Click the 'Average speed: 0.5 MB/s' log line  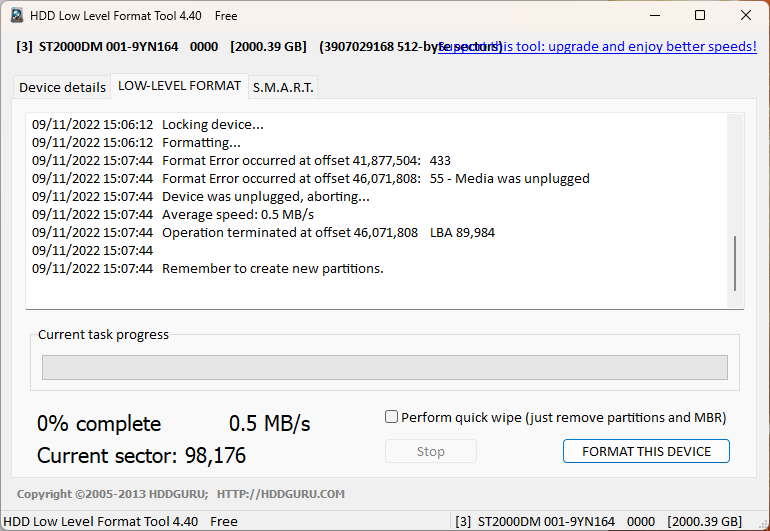coord(173,215)
